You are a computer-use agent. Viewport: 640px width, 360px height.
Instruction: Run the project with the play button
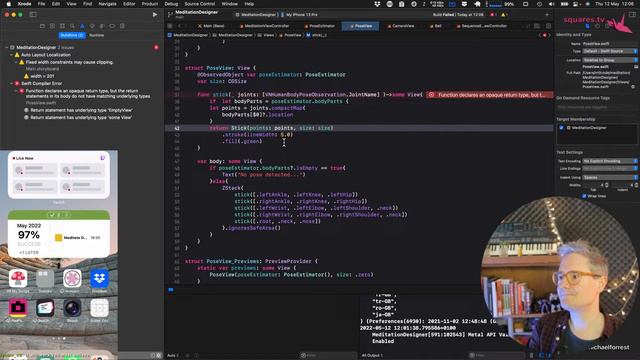[x=155, y=15]
